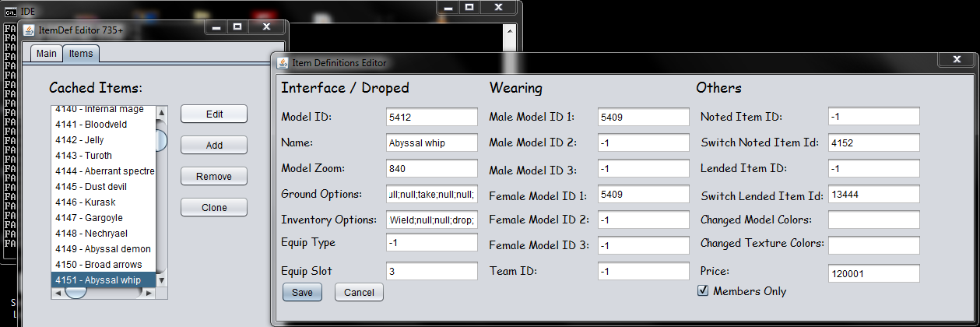Select the Items tab

pos(80,53)
